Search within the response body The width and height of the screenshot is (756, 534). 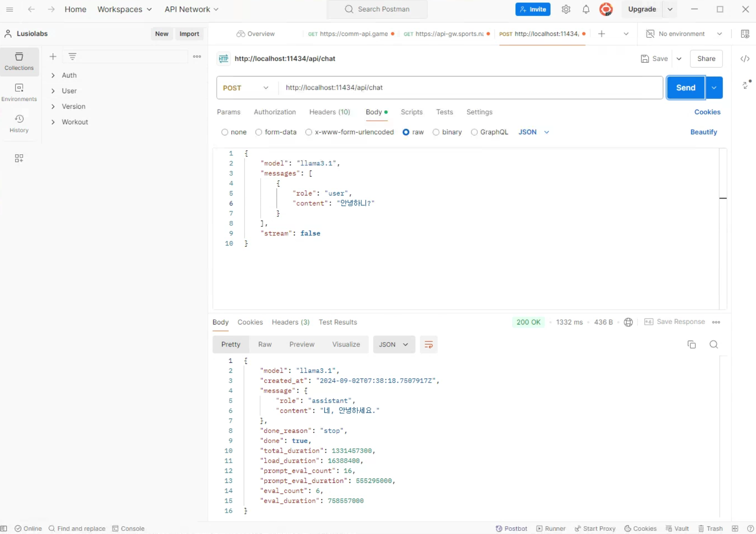click(x=713, y=344)
